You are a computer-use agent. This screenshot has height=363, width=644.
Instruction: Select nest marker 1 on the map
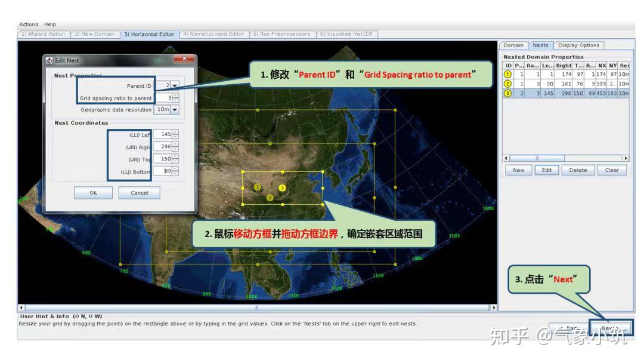[256, 187]
